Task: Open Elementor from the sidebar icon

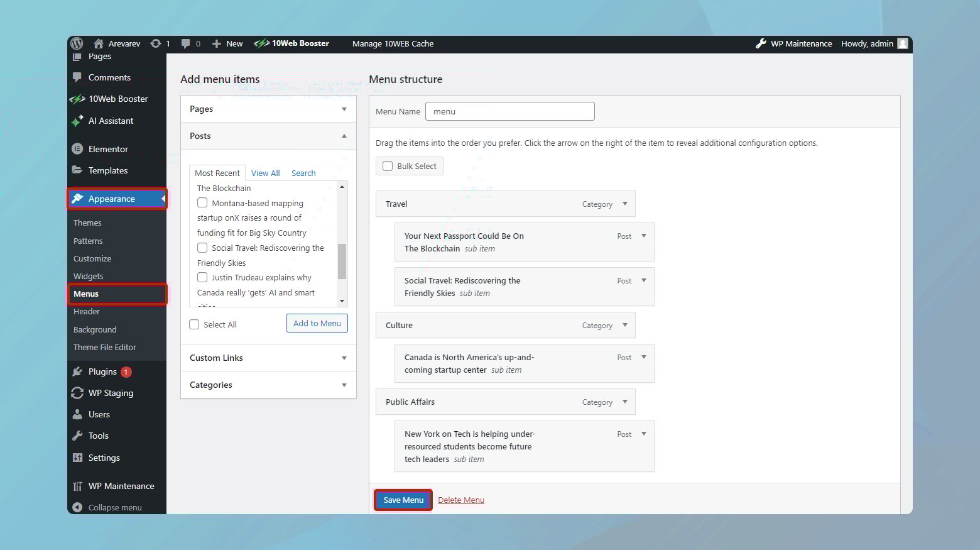Action: [77, 149]
